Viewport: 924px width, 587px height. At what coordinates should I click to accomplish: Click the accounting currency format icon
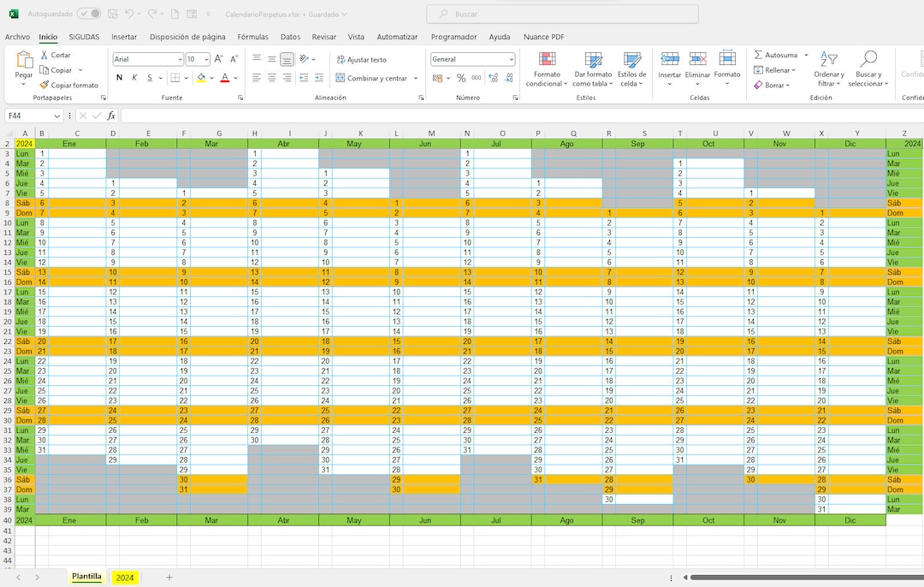437,78
